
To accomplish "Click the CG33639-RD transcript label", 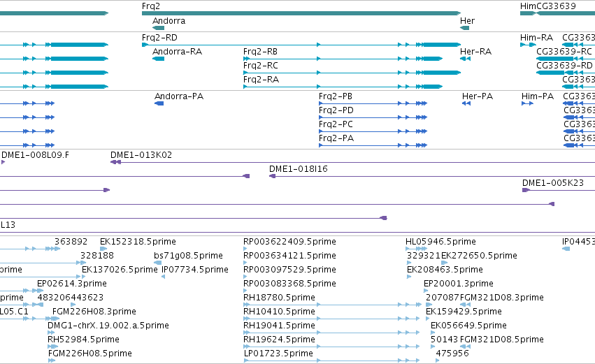I will [x=565, y=66].
